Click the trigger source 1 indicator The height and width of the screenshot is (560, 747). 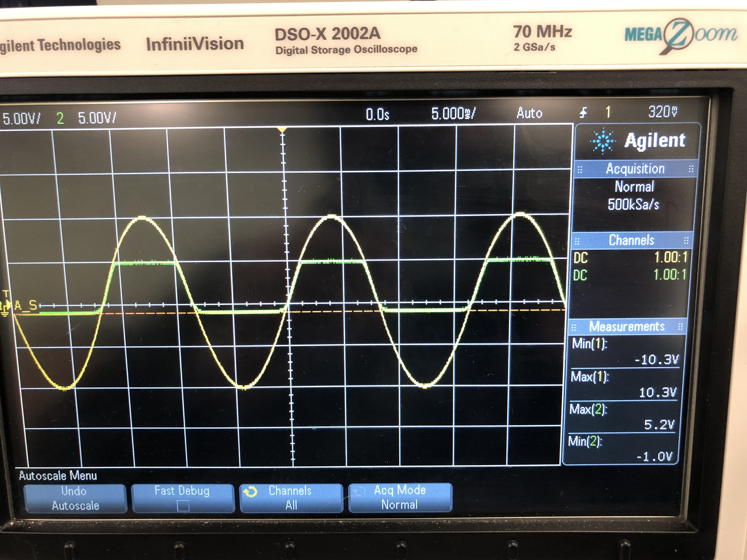point(608,112)
